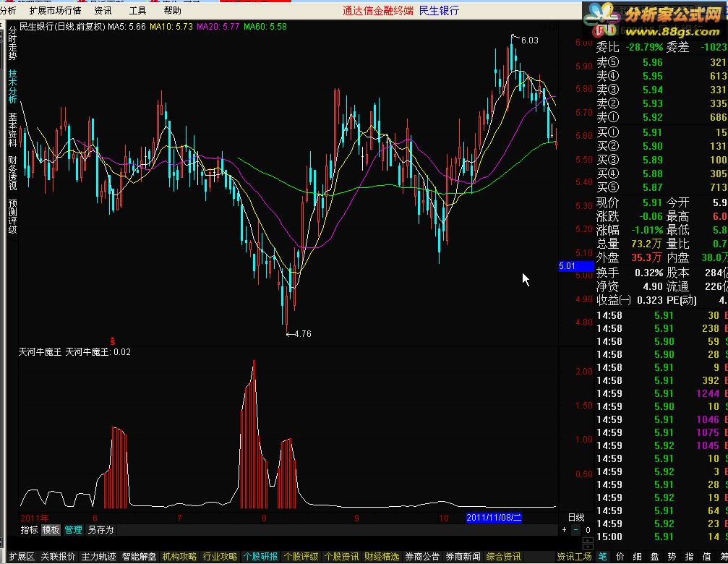
Task: Click 另存为 to save indicator template
Action: [x=100, y=529]
